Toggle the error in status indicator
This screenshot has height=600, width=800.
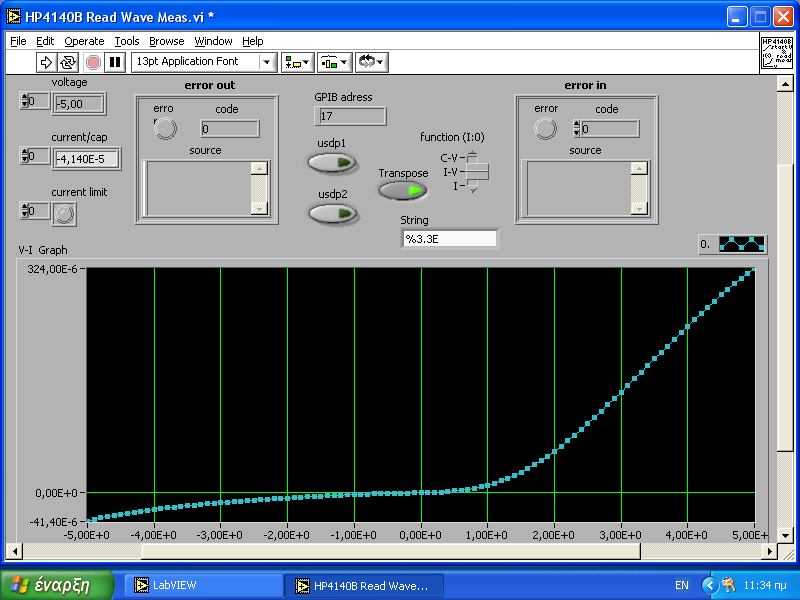(x=545, y=129)
